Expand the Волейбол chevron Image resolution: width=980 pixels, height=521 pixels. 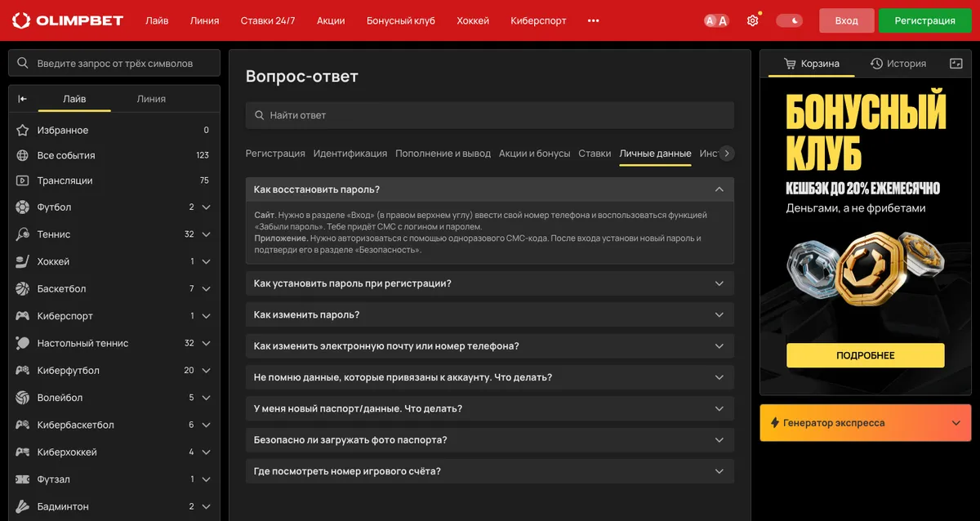(x=207, y=398)
